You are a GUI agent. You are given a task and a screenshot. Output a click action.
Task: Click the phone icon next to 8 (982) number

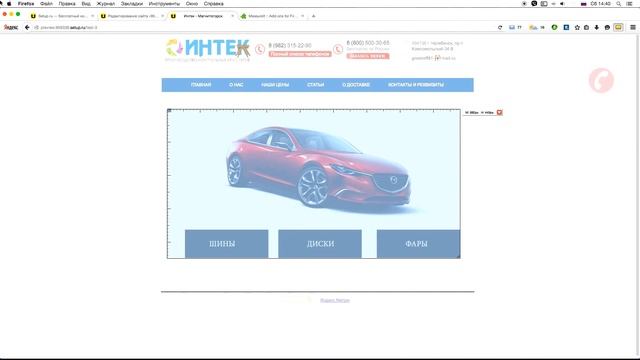260,49
